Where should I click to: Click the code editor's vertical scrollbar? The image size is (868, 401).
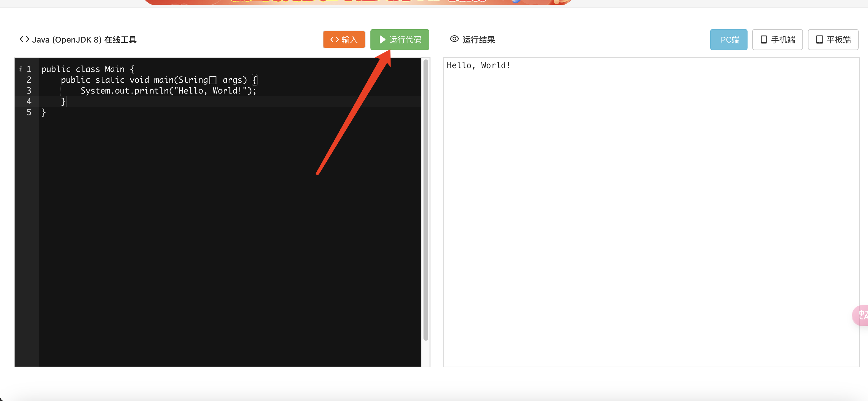click(x=426, y=200)
